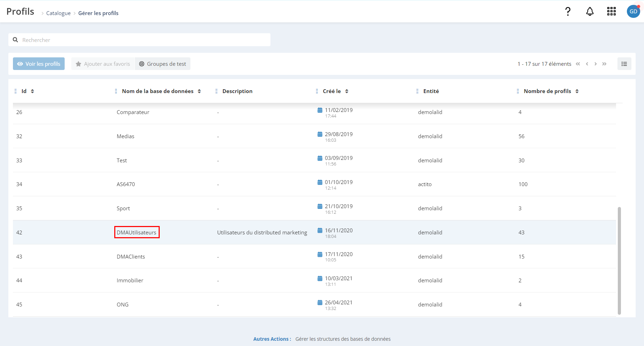Select the AS6470 database row
The height and width of the screenshot is (346, 644).
point(314,184)
